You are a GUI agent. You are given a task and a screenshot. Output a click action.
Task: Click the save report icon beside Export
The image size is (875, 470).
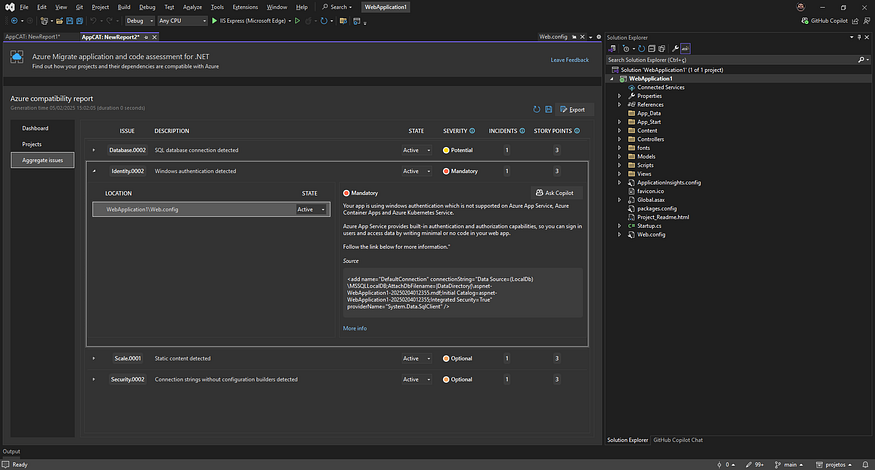pos(549,109)
